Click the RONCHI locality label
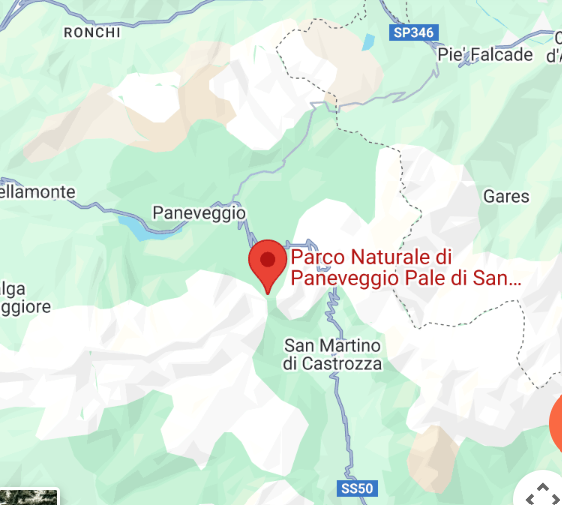Image resolution: width=562 pixels, height=505 pixels. [x=92, y=33]
